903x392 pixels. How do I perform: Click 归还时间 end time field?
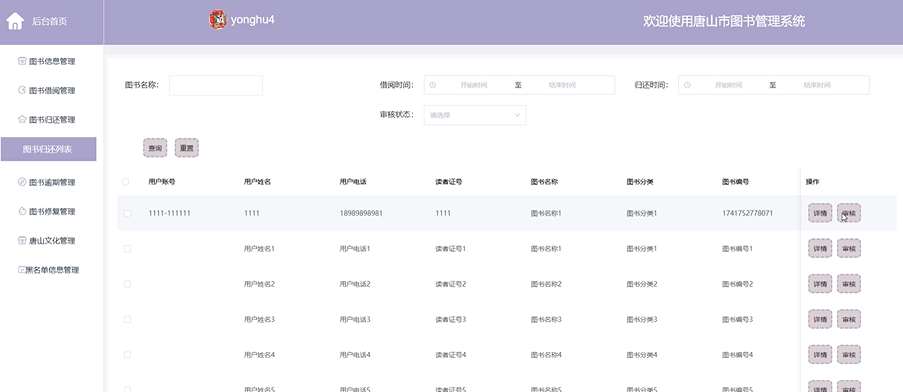point(817,85)
